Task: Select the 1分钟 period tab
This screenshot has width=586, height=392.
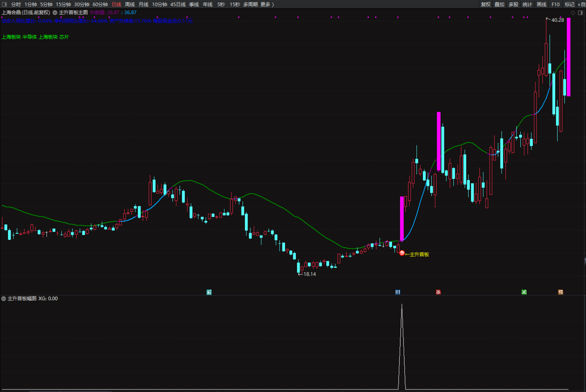Action: click(30, 4)
